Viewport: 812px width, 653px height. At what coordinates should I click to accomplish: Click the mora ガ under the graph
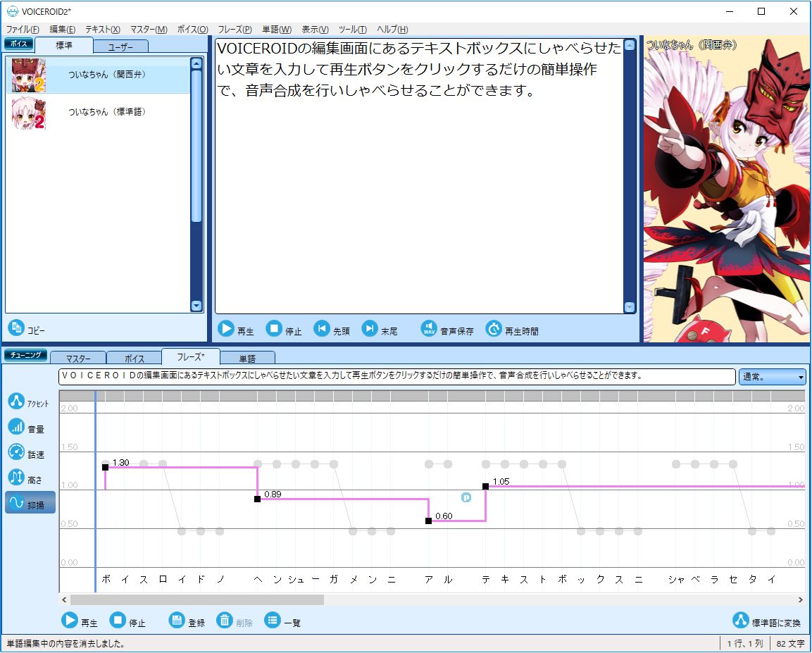pyautogui.click(x=334, y=580)
